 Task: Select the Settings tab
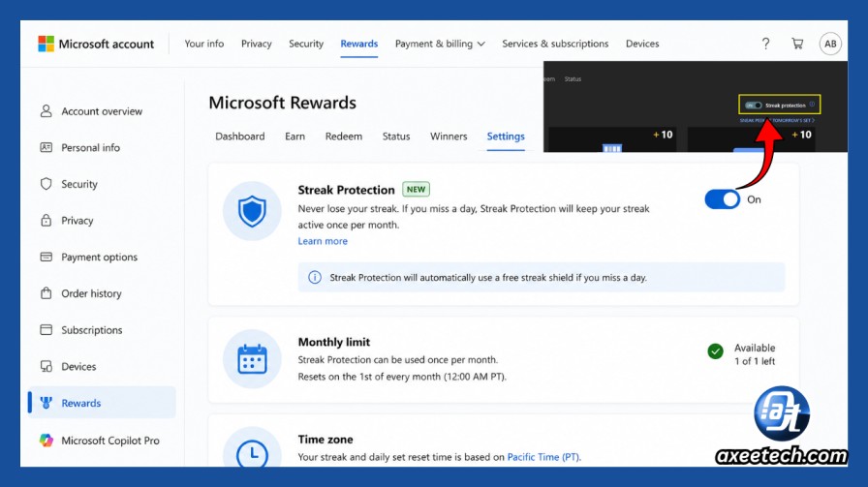click(x=506, y=137)
